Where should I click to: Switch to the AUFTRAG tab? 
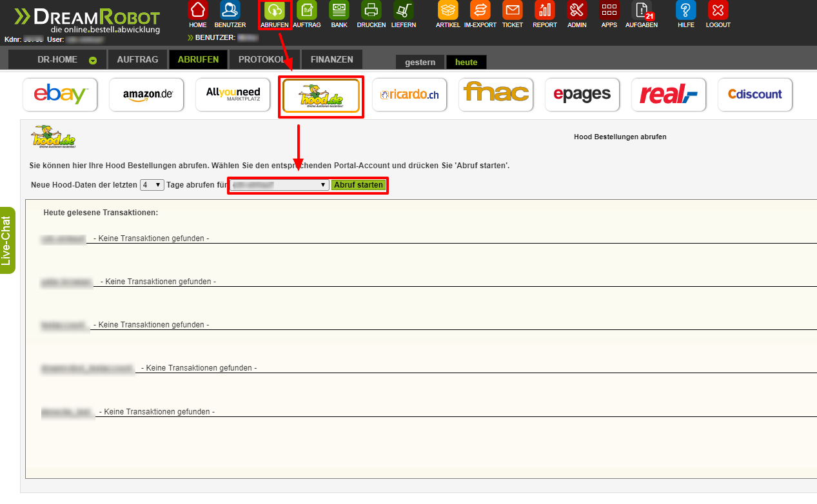click(x=137, y=59)
